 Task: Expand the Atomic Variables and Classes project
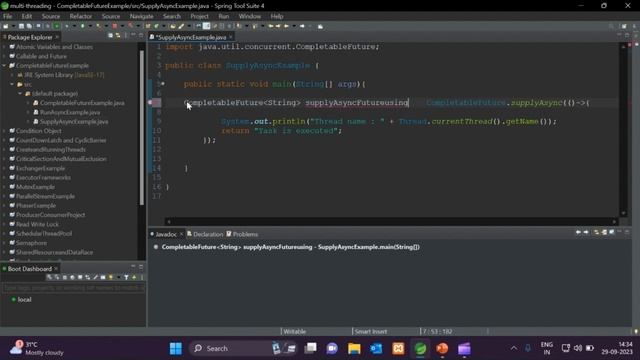coord(4,47)
